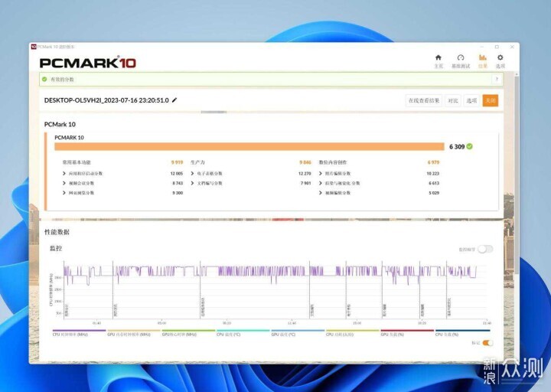Select the CPU clock frequency (MHz) legend
551x392 pixels.
(79, 332)
